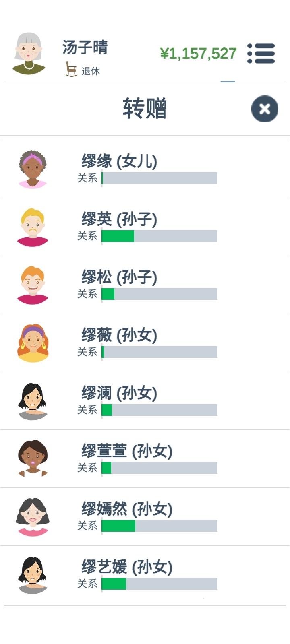Select avatar of grandson 缪英

33,227
